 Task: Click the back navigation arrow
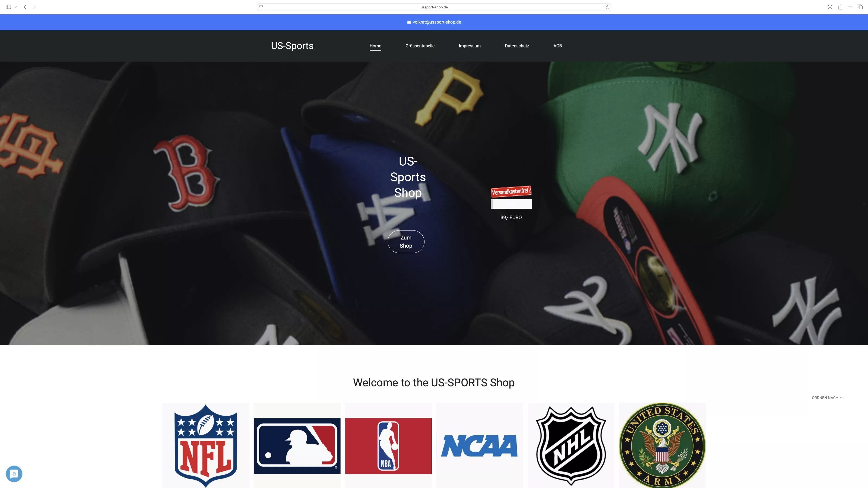(25, 7)
